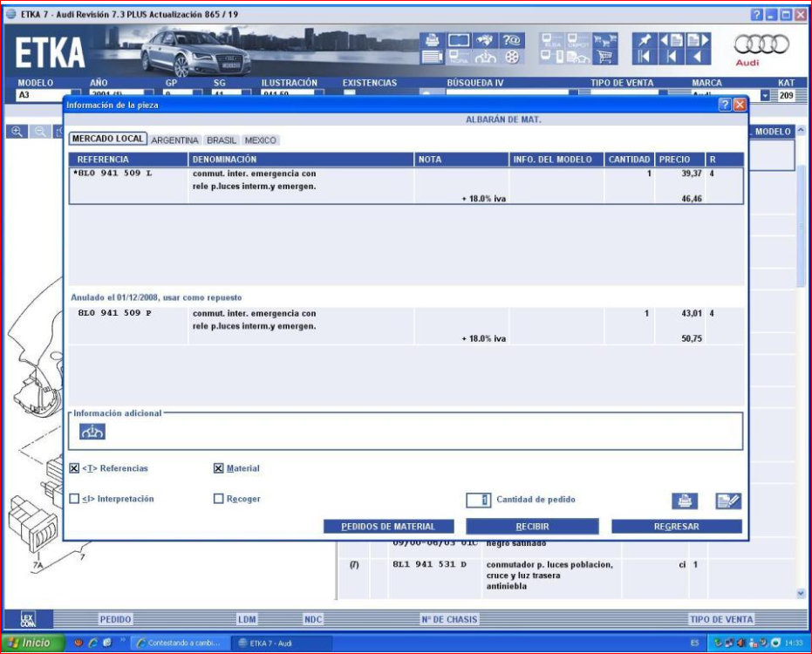Click the TIPO DE VENTA status bar label
The width and height of the screenshot is (812, 654).
tap(721, 619)
